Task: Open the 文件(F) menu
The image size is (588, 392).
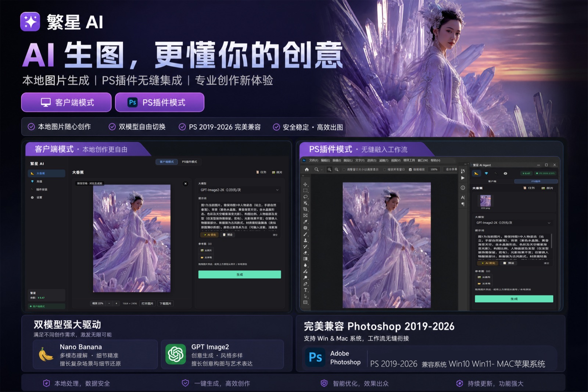Action: [313, 160]
